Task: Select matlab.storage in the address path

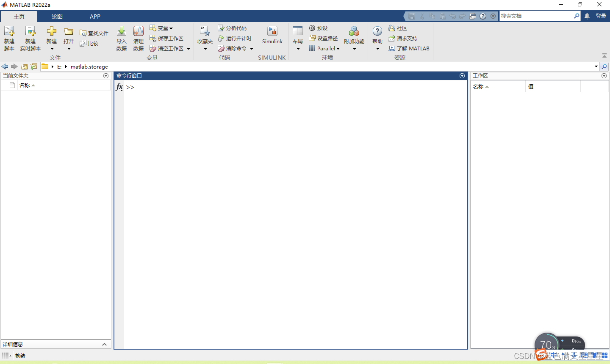Action: 89,66
